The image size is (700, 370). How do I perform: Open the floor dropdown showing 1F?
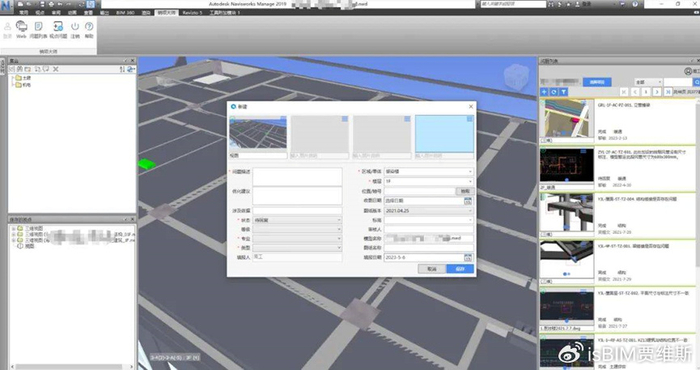[429, 181]
